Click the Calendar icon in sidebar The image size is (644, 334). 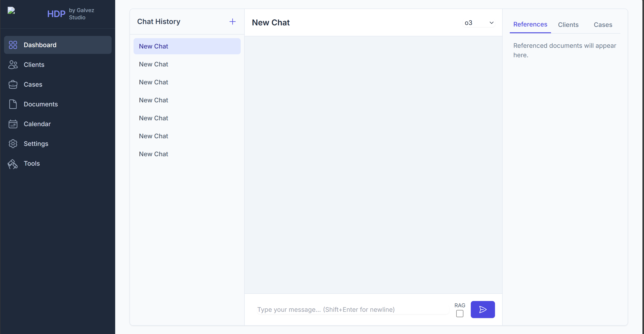pyautogui.click(x=13, y=124)
